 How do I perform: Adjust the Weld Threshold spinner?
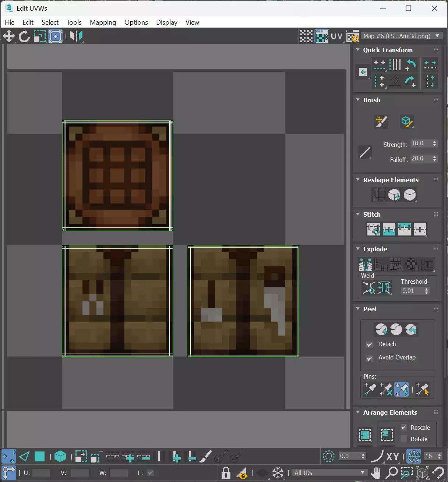pyautogui.click(x=427, y=291)
